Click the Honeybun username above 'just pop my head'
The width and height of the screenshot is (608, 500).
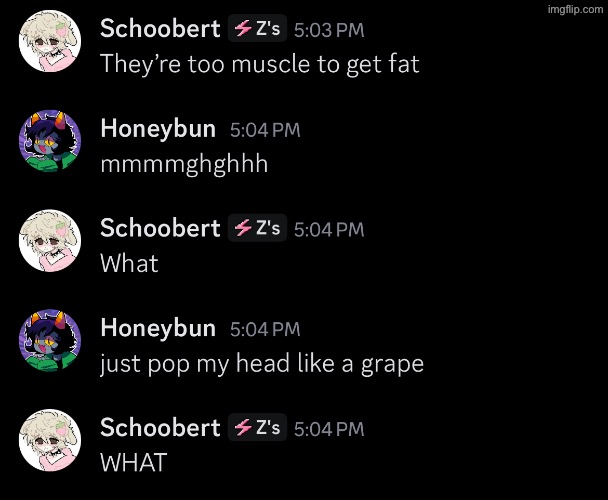pyautogui.click(x=158, y=329)
